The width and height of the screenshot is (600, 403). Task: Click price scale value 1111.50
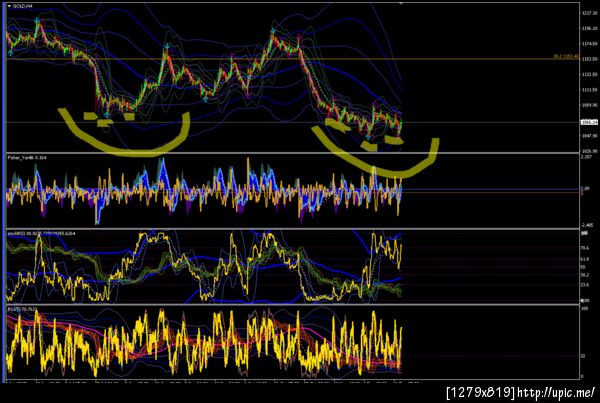coord(589,90)
